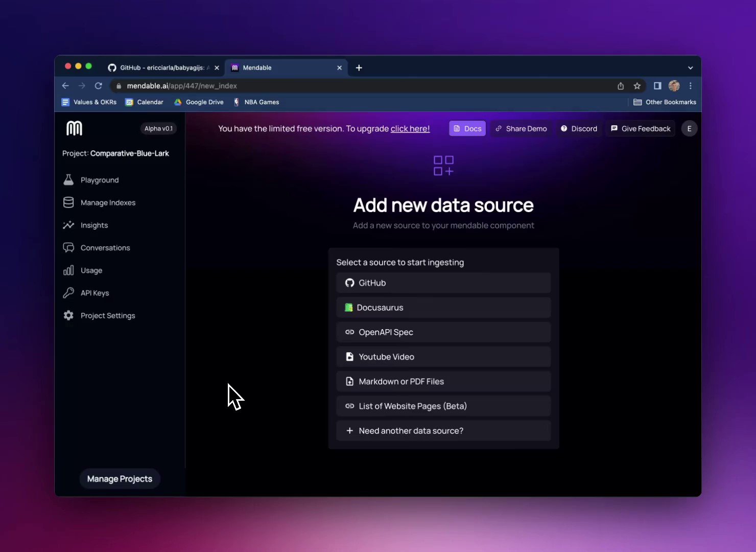
Task: Open the click here upgrade link
Action: (410, 128)
